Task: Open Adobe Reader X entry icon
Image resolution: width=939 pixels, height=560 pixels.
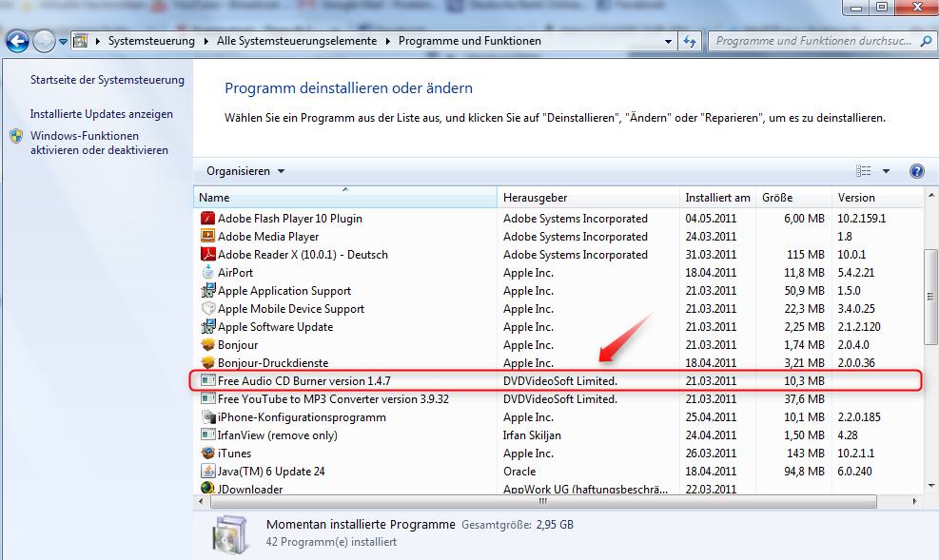Action: [x=207, y=254]
